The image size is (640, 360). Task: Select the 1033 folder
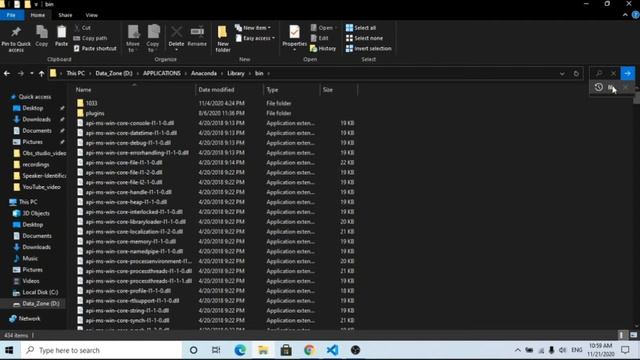click(91, 103)
